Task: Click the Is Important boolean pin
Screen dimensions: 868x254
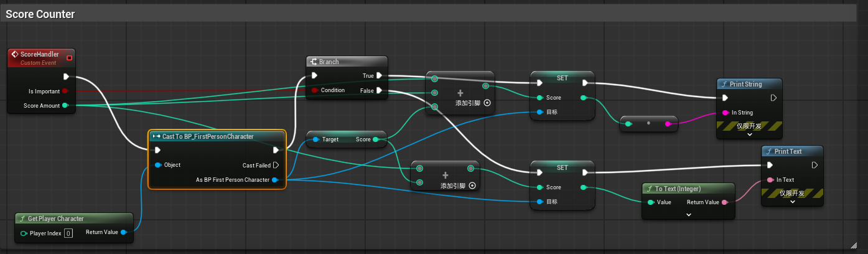Action: tap(65, 91)
